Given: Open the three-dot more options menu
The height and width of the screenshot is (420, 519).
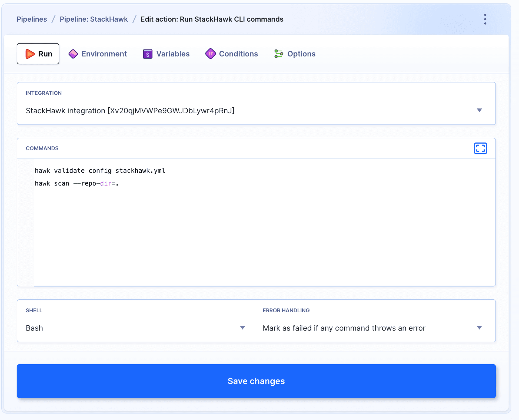Looking at the screenshot, I should 485,19.
